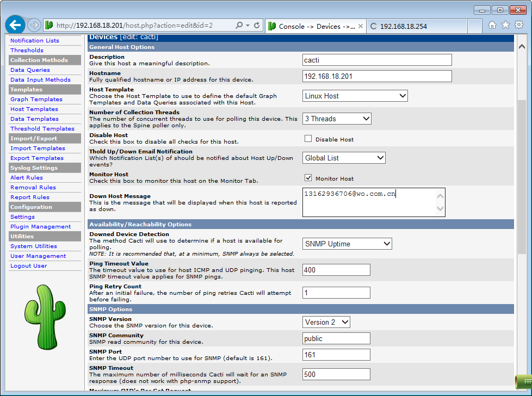Click the Hostname input field

(377, 76)
